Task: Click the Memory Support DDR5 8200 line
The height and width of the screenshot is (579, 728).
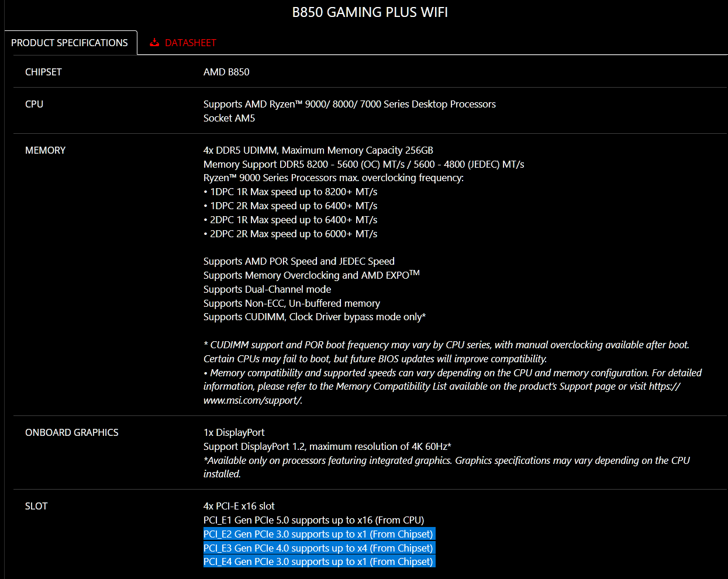Action: click(364, 164)
